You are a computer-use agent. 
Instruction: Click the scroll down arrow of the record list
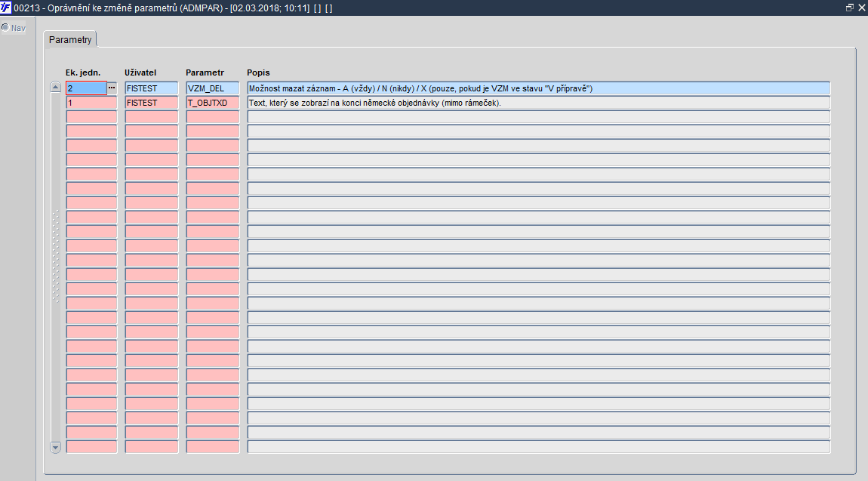55,447
